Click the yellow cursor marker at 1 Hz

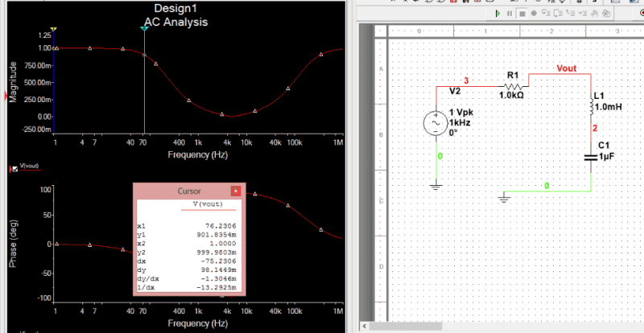tap(56, 29)
